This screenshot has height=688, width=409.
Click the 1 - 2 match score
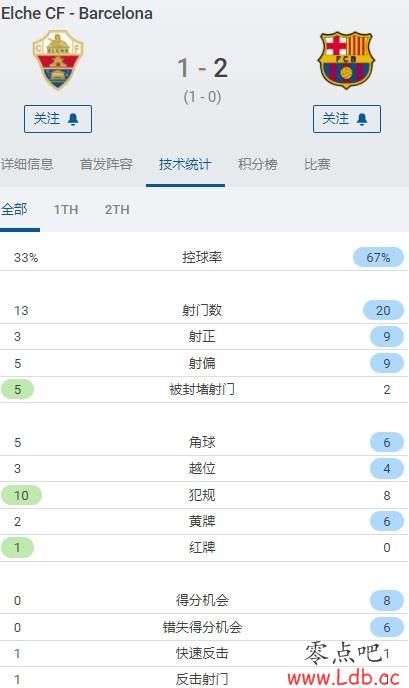(x=203, y=68)
